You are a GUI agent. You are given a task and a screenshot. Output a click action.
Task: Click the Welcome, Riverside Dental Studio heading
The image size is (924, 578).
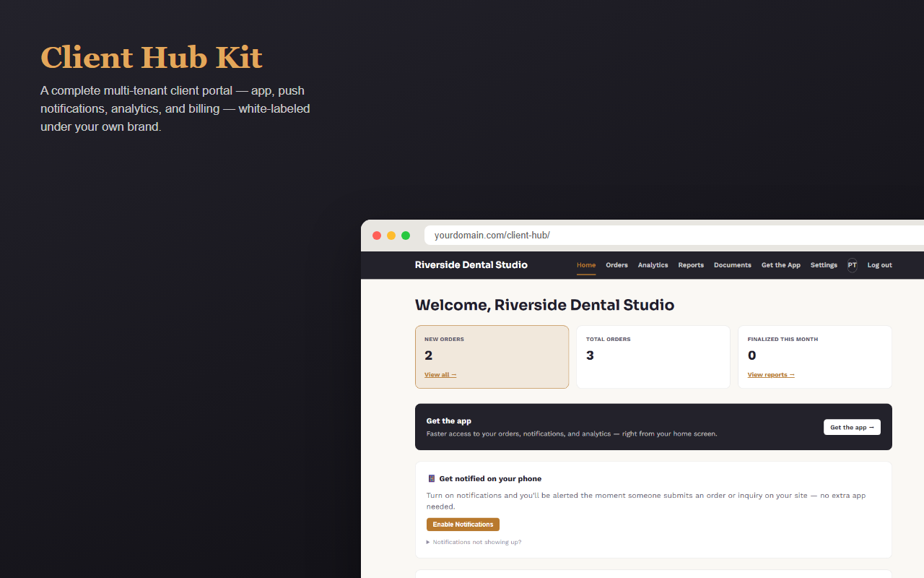(544, 305)
